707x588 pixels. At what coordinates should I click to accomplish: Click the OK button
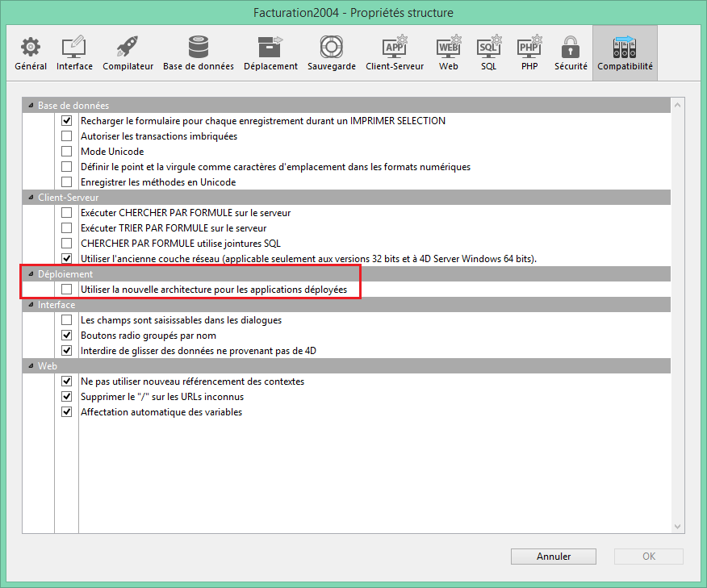[x=648, y=557]
